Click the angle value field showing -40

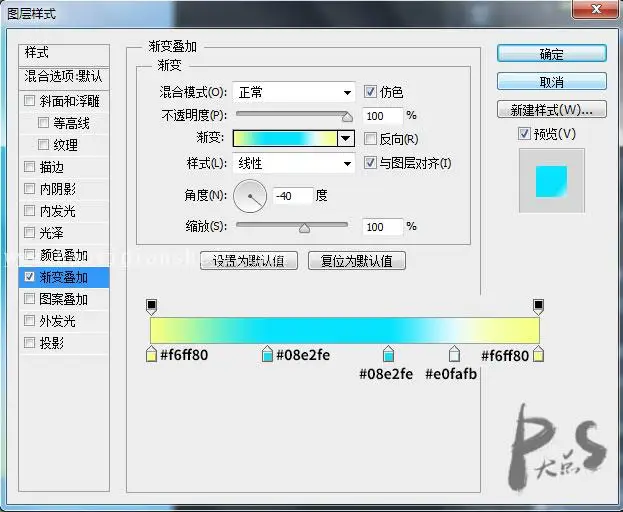coord(293,196)
